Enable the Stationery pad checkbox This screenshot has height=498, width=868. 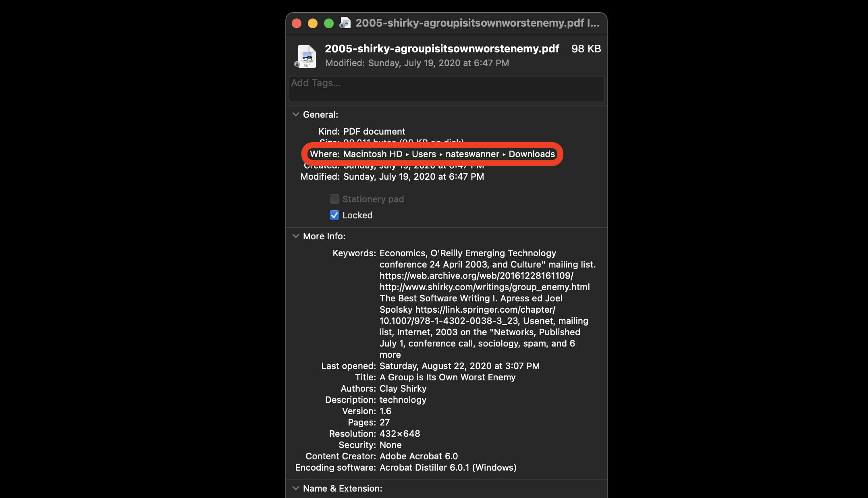click(334, 199)
